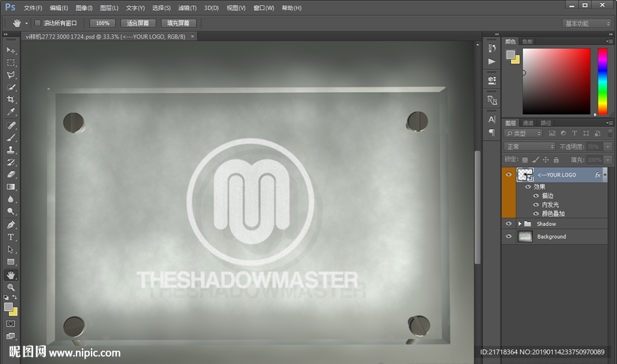
Task: Toggle the inner glow (内发光) effect visibility
Action: [536, 205]
